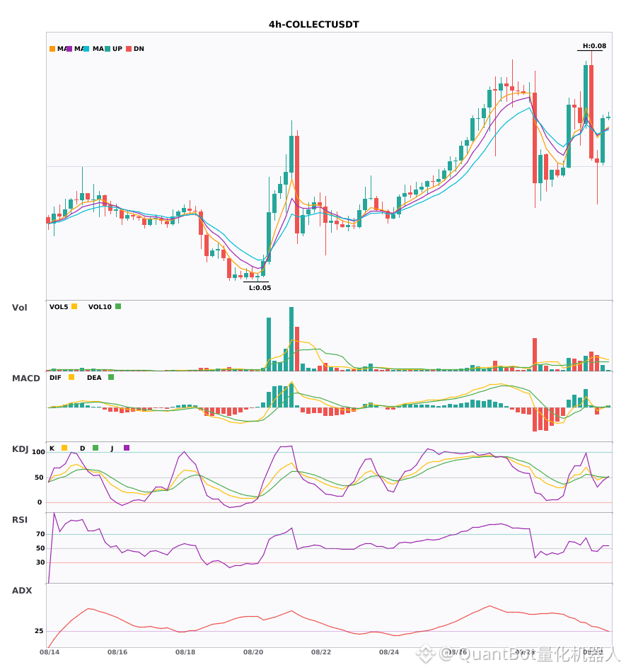
Task: Click the 0 level on KDJ axis
Action: [x=40, y=502]
